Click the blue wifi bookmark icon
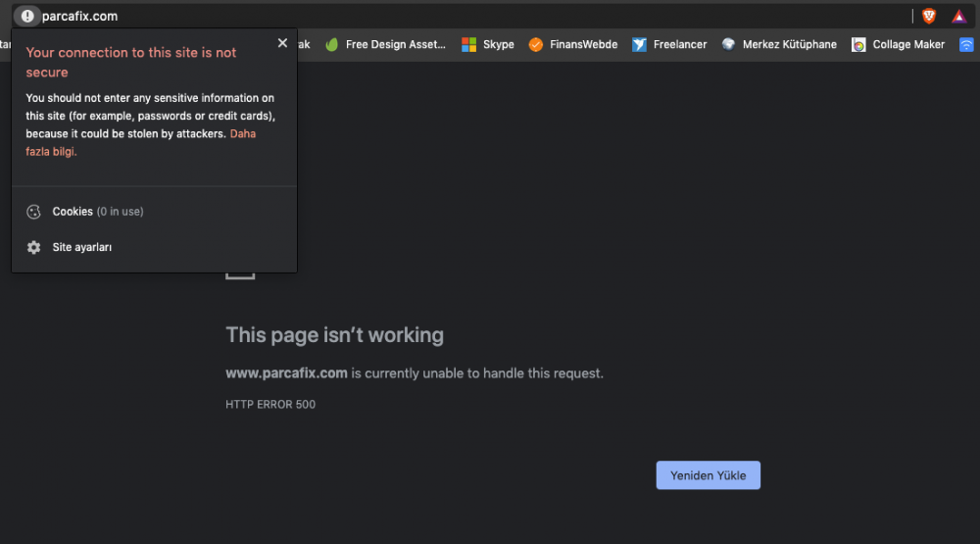 click(966, 44)
